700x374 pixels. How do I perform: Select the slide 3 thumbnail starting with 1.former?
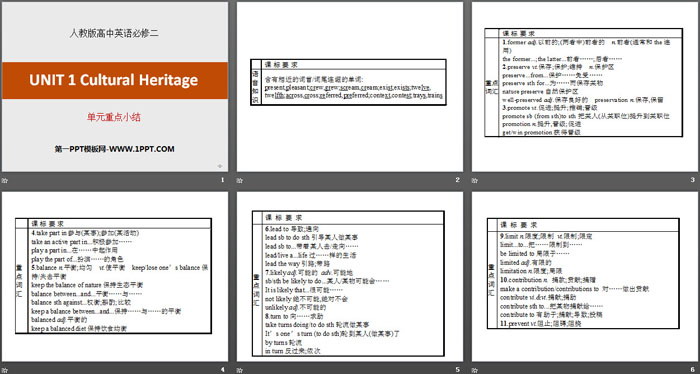(x=585, y=87)
